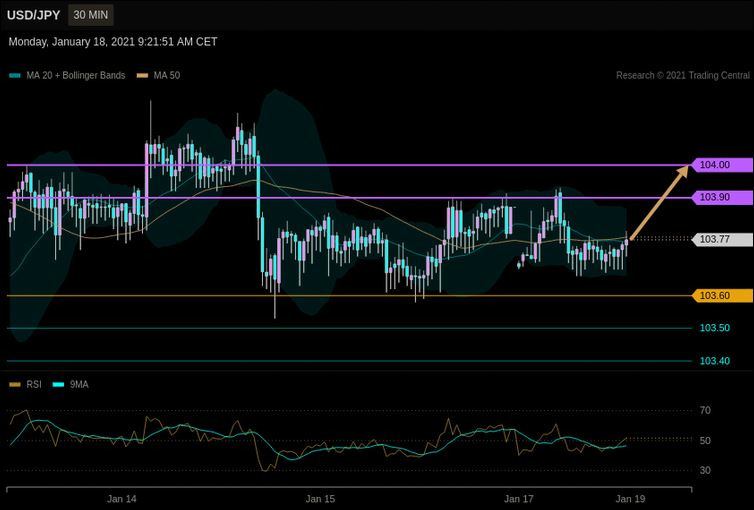Click the 103.90 resistance price tag
Viewport: 754px width, 510px height.
point(722,197)
